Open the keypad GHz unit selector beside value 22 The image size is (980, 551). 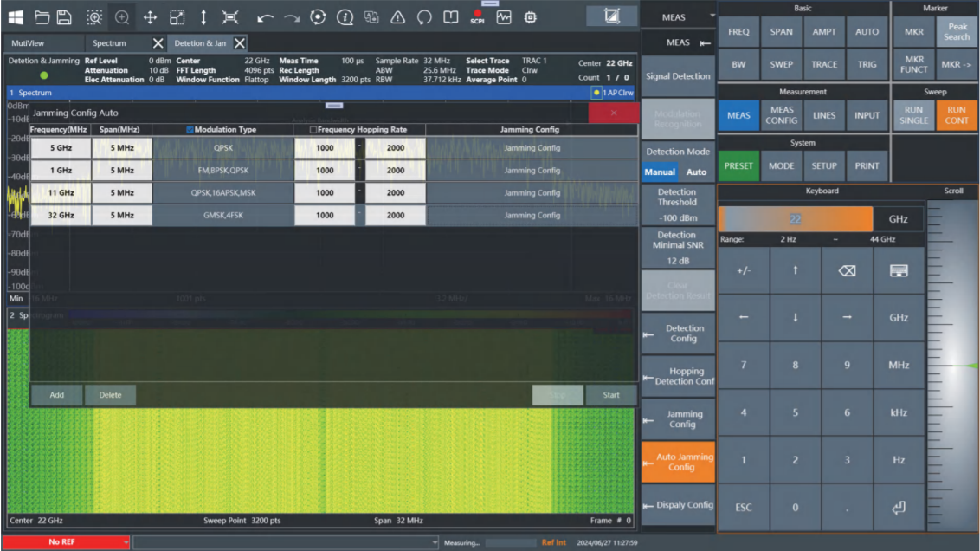[898, 219]
